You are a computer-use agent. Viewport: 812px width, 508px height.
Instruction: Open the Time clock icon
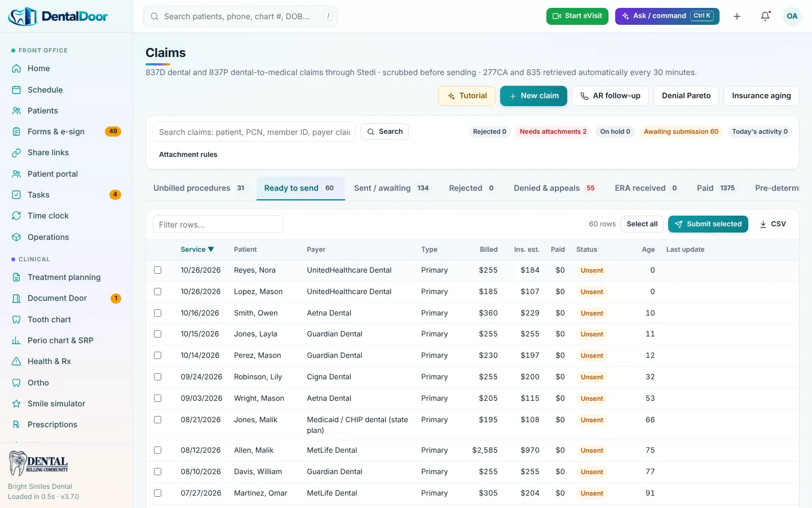coord(16,216)
